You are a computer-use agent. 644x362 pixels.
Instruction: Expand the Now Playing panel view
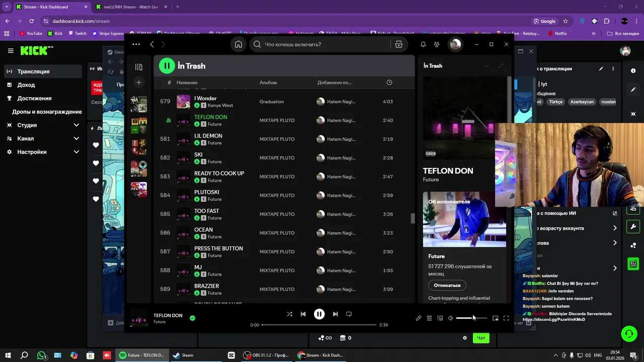pos(501,66)
